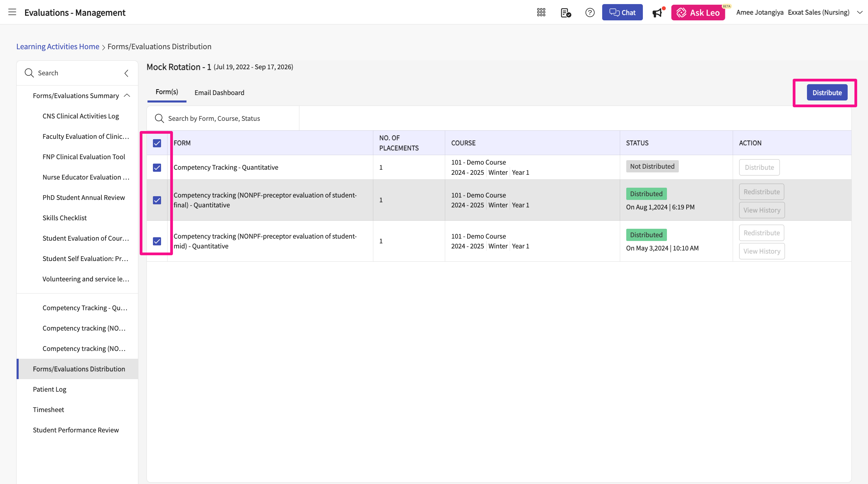Open Chat from the top bar
The width and height of the screenshot is (868, 484).
click(x=622, y=13)
